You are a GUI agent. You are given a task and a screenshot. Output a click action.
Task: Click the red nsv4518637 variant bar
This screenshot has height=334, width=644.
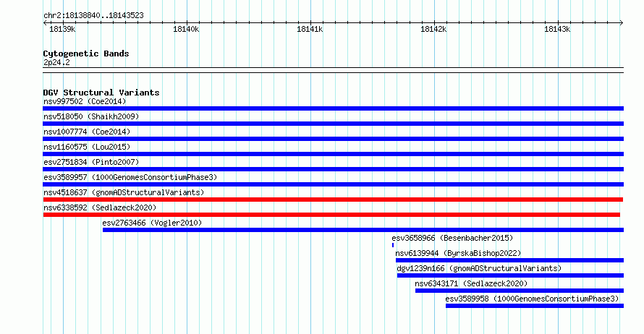(333, 200)
